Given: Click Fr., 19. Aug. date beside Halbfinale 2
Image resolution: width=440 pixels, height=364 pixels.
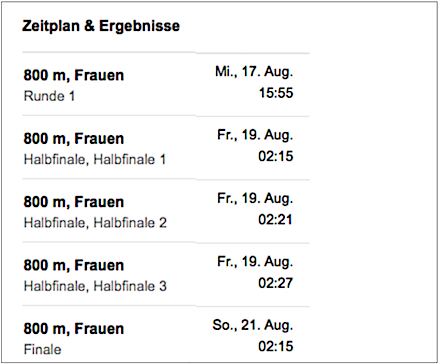Looking at the screenshot, I should pos(255,198).
